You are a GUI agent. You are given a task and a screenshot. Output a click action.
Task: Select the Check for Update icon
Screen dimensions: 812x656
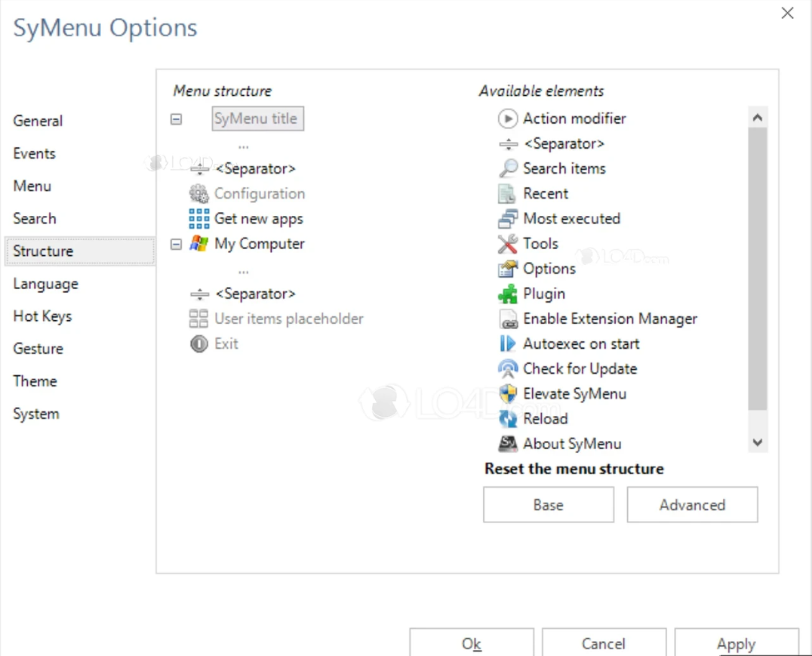coord(508,368)
